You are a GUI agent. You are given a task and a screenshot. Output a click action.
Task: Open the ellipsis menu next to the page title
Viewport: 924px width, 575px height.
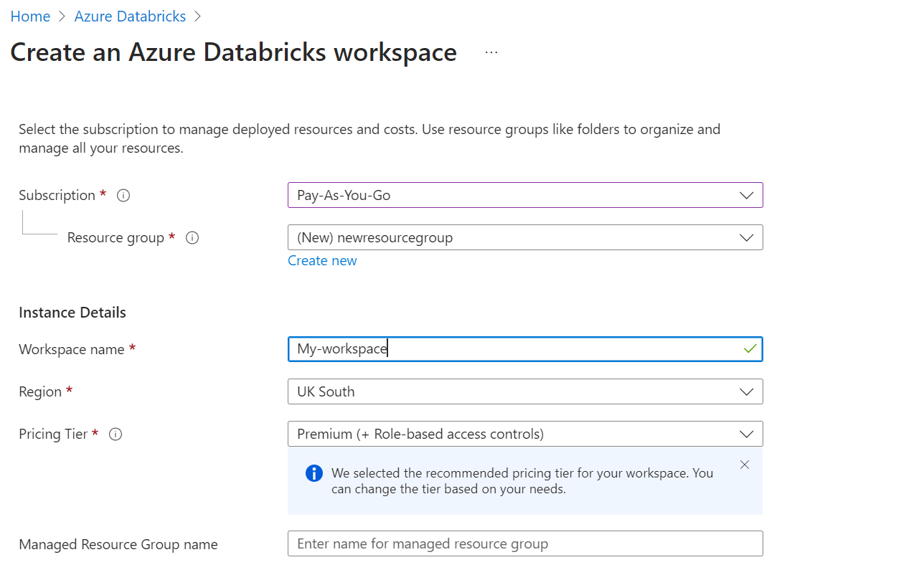pyautogui.click(x=491, y=51)
